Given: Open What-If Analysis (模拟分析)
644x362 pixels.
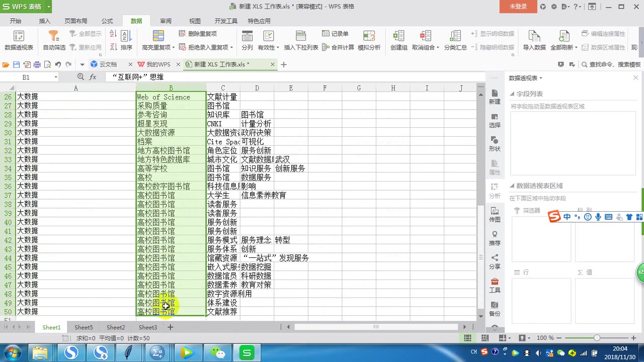Looking at the screenshot, I should tap(369, 41).
